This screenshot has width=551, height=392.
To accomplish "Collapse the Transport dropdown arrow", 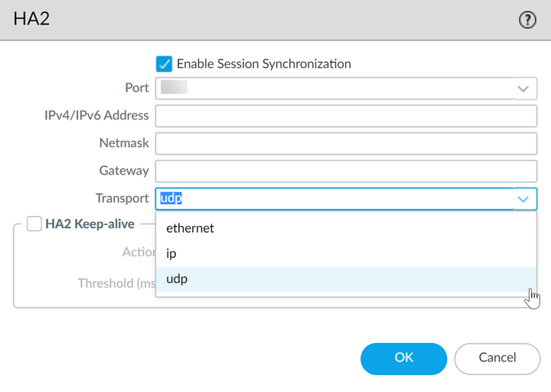I will [x=523, y=199].
